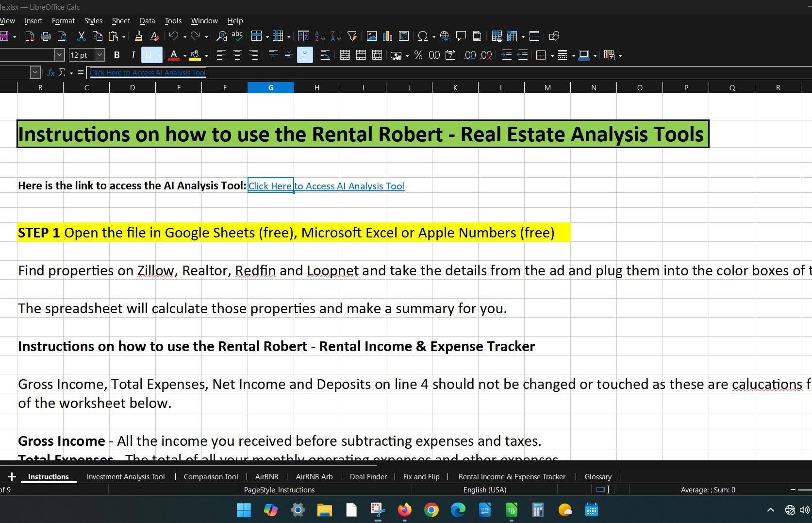Screen dimensions: 812x523
Task: Expand the Borders dropdown arrow
Action: click(x=552, y=56)
